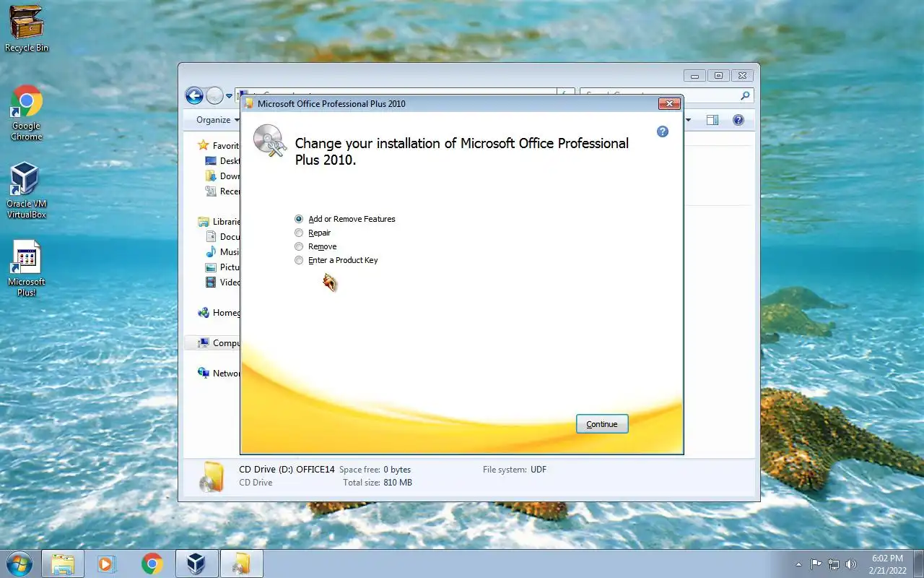The image size is (924, 578).
Task: Open the Windows Start menu
Action: 19,564
